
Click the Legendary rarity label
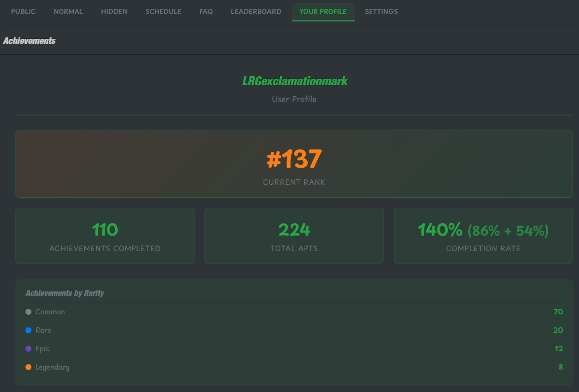(52, 367)
